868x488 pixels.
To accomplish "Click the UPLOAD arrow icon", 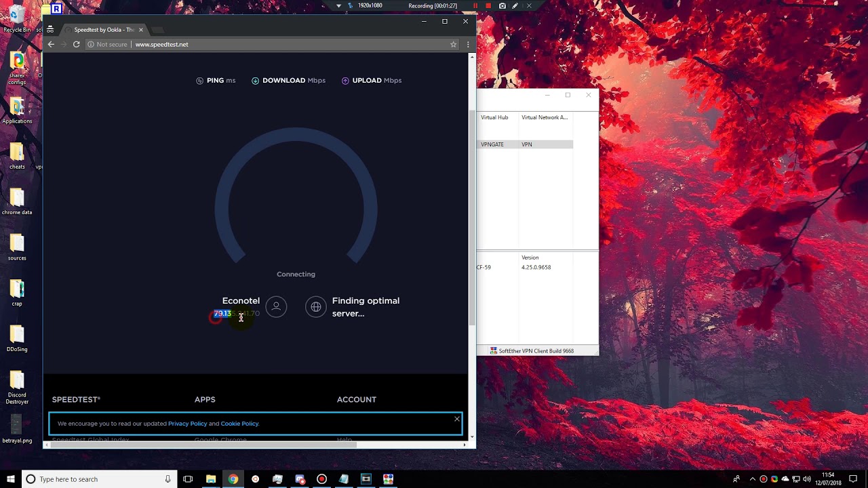I will pyautogui.click(x=345, y=81).
